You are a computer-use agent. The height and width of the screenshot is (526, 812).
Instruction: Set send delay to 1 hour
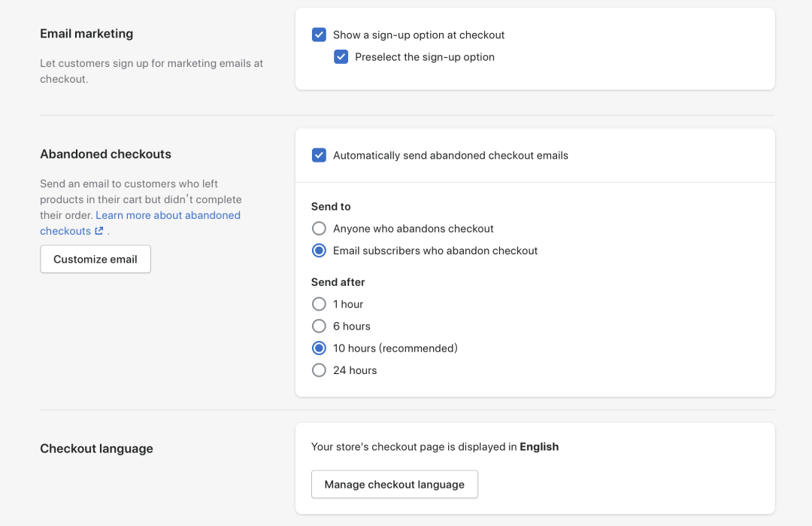319,304
